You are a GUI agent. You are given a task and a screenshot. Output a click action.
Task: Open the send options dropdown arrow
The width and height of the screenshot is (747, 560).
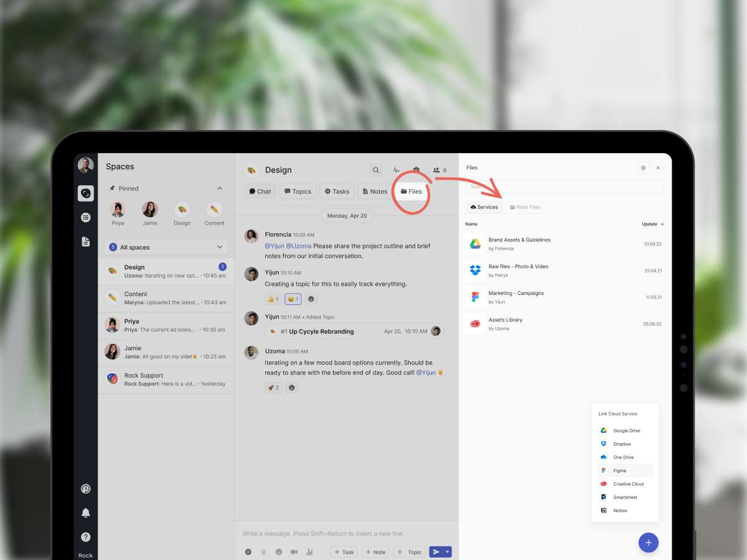448,552
